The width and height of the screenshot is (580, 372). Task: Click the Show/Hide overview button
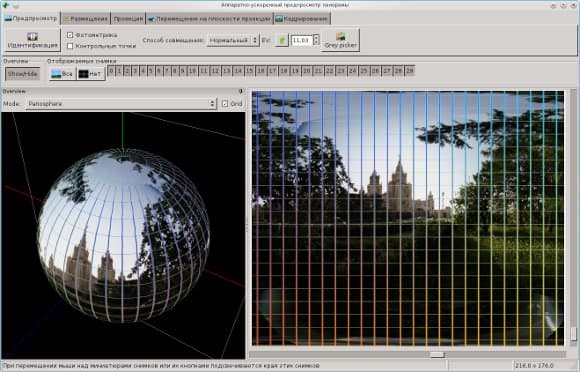(x=23, y=74)
